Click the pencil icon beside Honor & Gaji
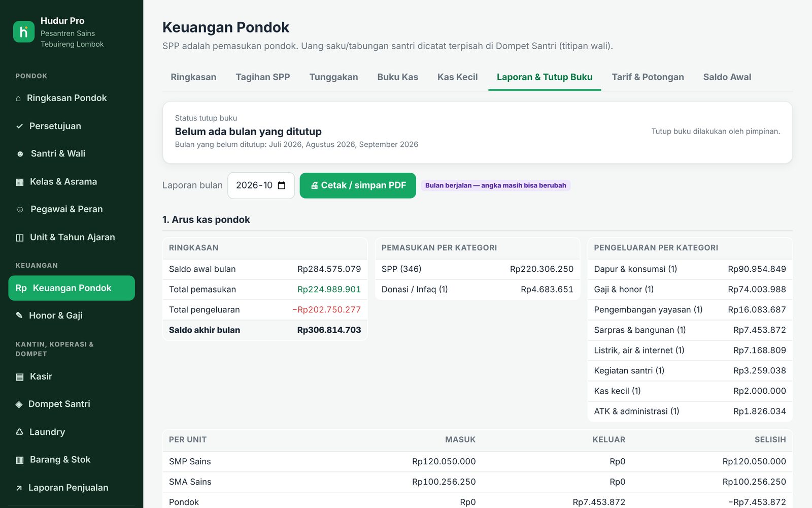812x508 pixels. (19, 315)
